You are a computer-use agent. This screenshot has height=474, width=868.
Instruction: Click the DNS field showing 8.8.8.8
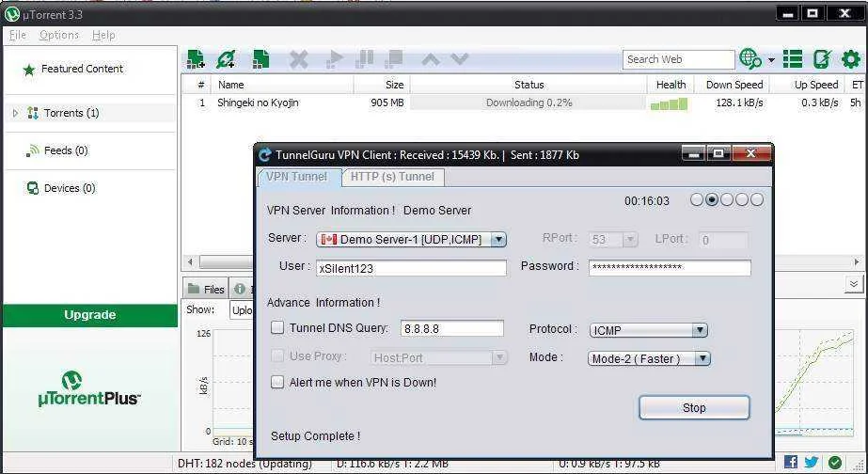pyautogui.click(x=452, y=328)
